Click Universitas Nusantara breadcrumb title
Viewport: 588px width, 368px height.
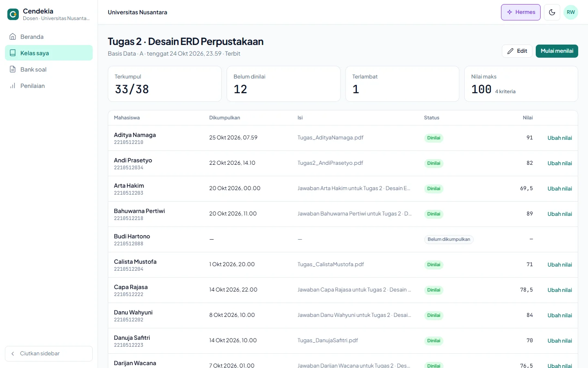coord(138,12)
